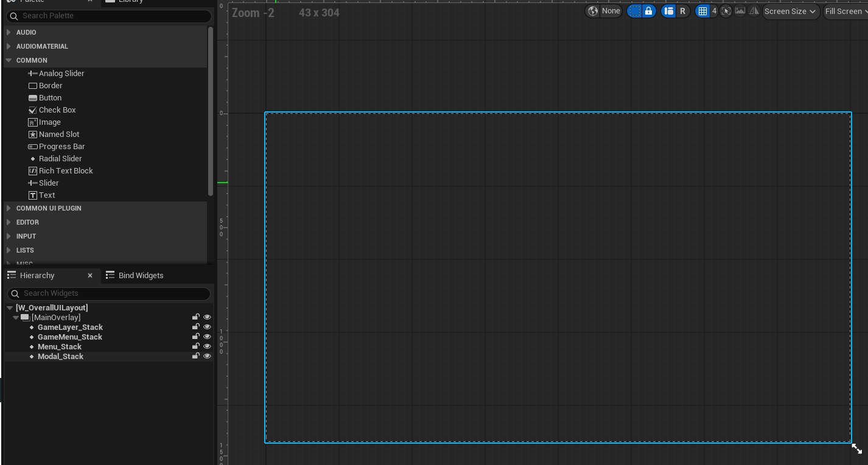Expand the LISTS palette category
Screen dimensions: 868x465
click(9, 250)
